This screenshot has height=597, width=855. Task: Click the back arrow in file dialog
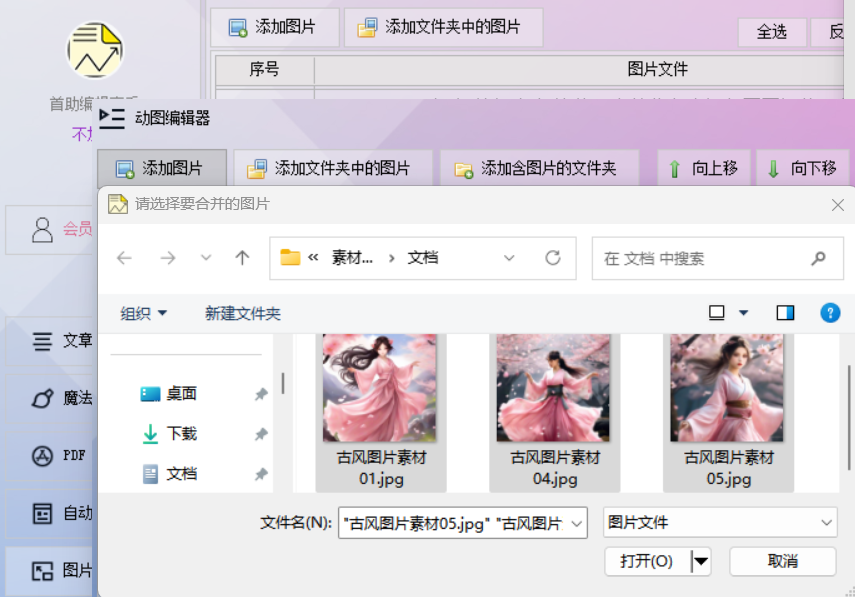click(124, 258)
